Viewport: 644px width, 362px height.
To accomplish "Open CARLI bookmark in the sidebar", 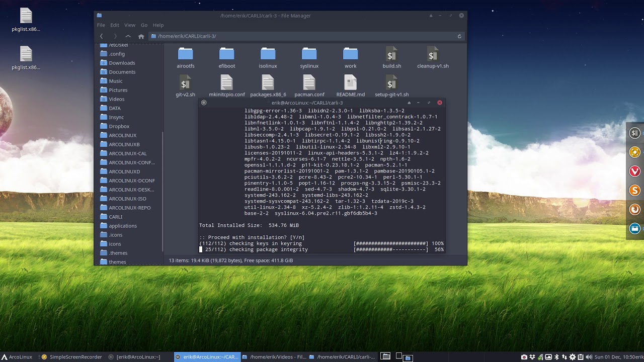I will coord(115,217).
